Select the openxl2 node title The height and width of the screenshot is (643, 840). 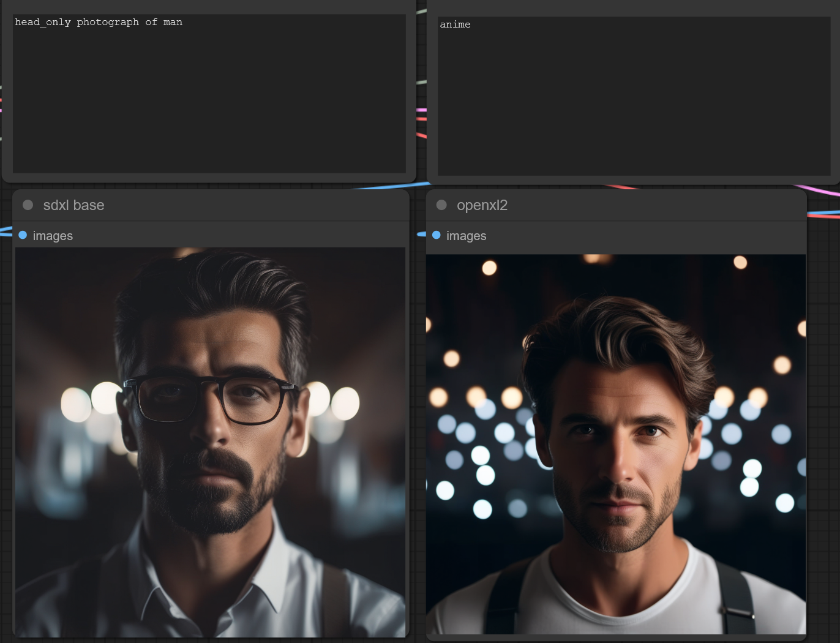482,205
